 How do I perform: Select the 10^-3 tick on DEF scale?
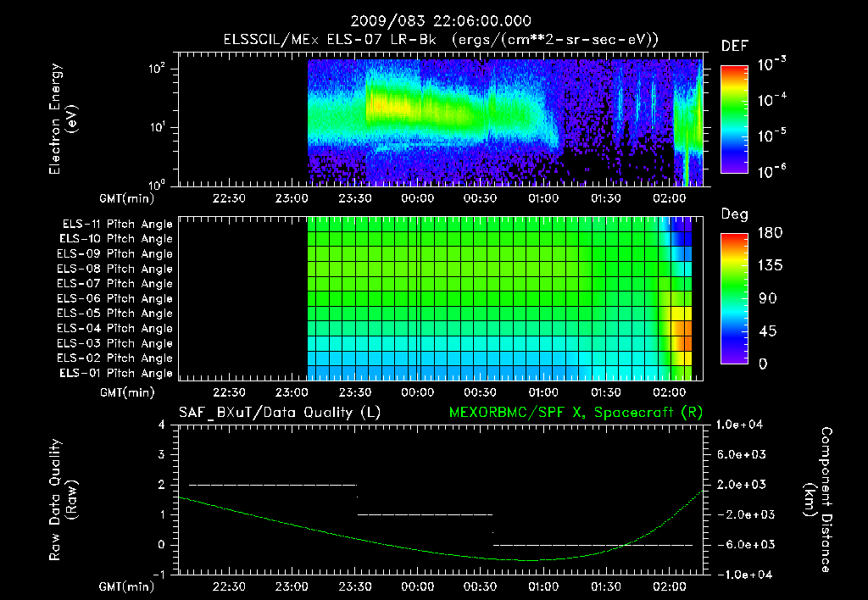771,64
